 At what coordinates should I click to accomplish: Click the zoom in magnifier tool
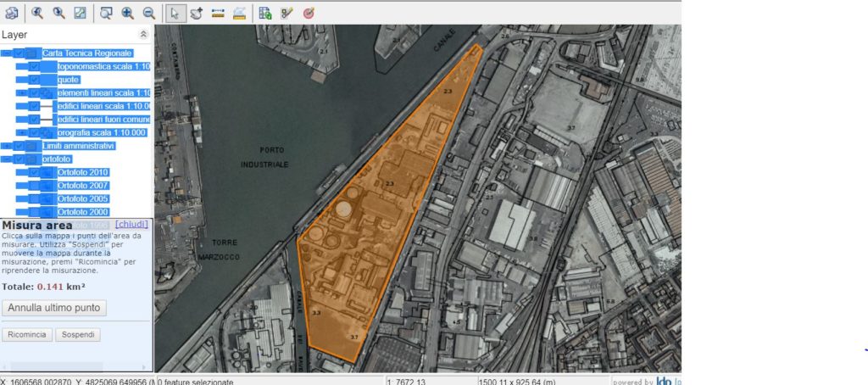point(127,13)
